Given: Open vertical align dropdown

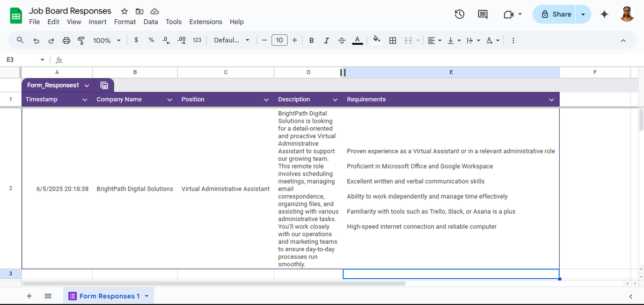Looking at the screenshot, I should pyautogui.click(x=453, y=40).
